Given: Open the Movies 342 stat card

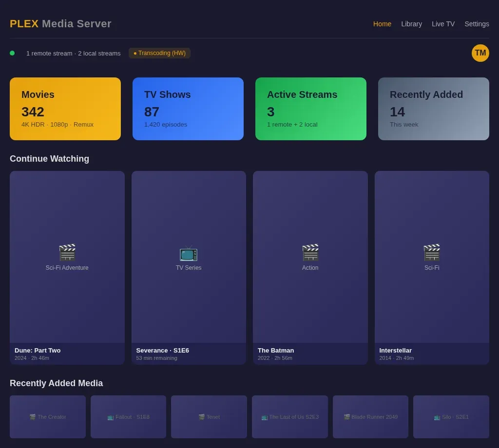Looking at the screenshot, I should (65, 109).
